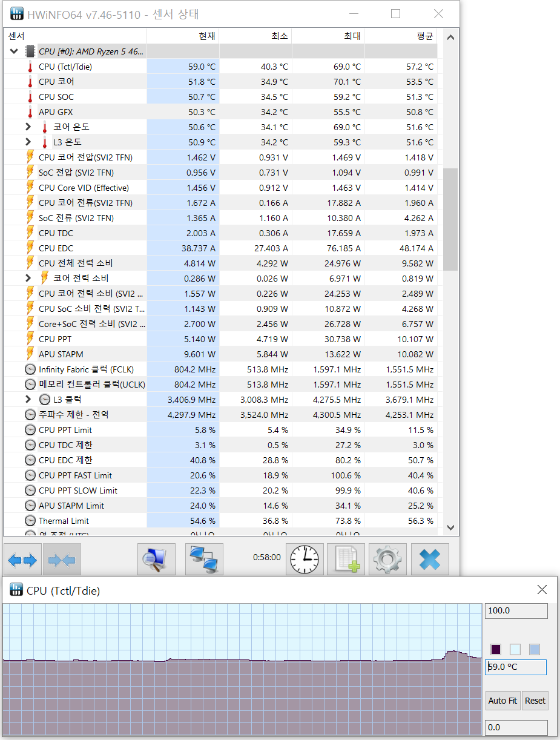Viewport: 560px width, 740px height.
Task: Select the CPU Core VID (Effective) row label
Action: pyautogui.click(x=84, y=188)
